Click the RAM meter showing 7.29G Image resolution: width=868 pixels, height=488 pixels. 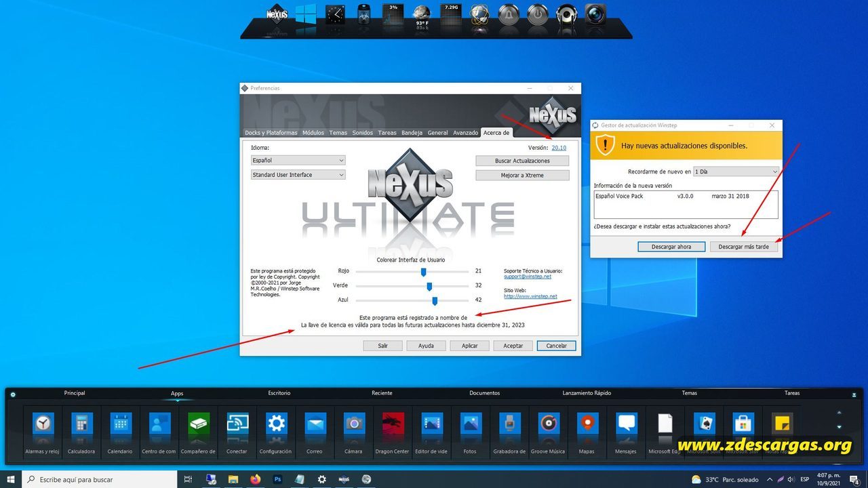451,14
